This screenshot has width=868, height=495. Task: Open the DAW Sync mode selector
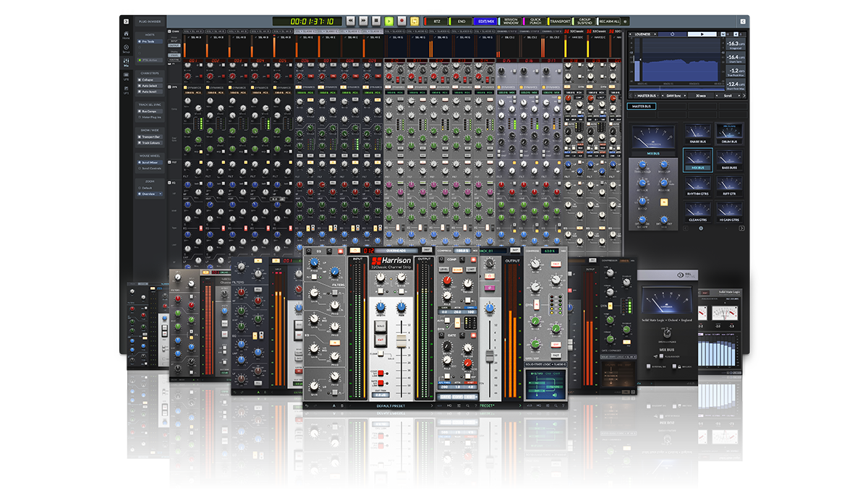tap(673, 95)
